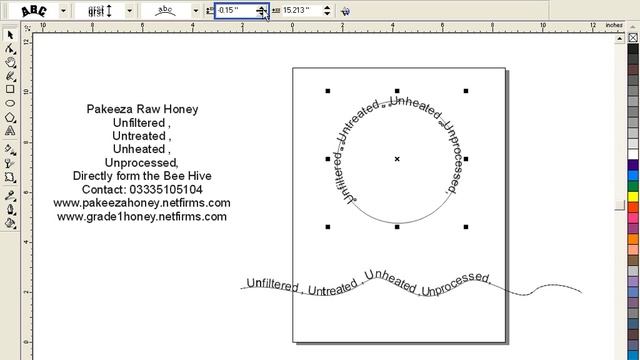Click the x center marker of the circle

[x=397, y=159]
